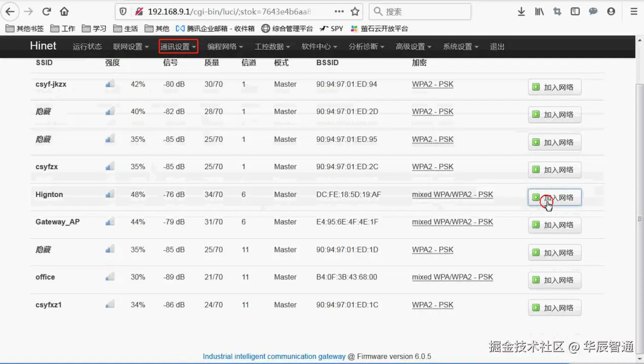Viewport: 644px width, 364px height.
Task: Open the library icon in toolbar
Action: coord(539,11)
